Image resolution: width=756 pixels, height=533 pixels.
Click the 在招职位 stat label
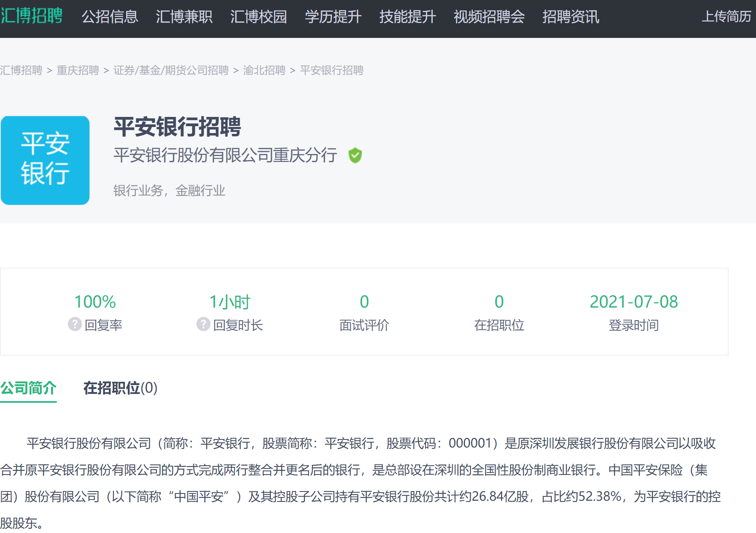tap(499, 325)
